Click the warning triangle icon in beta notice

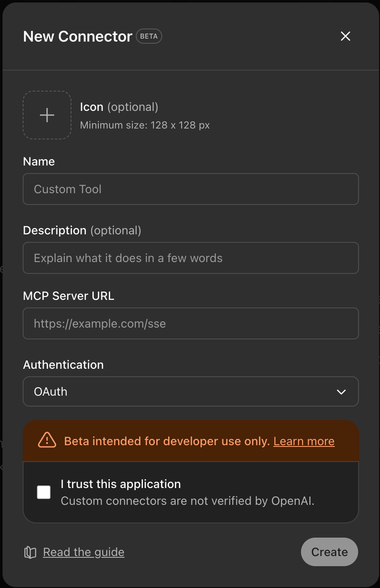(47, 440)
